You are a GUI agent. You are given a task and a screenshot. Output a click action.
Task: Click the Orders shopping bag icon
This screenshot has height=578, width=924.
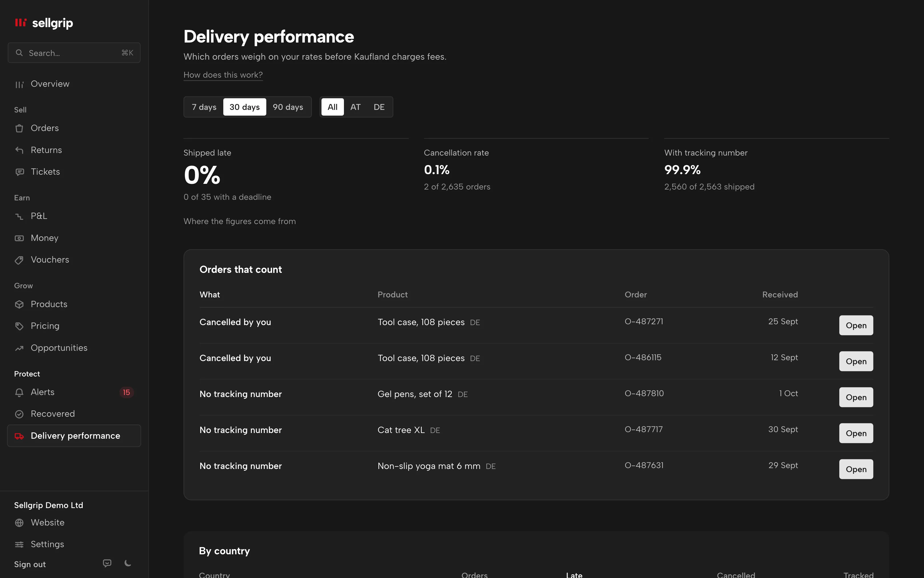tap(19, 128)
